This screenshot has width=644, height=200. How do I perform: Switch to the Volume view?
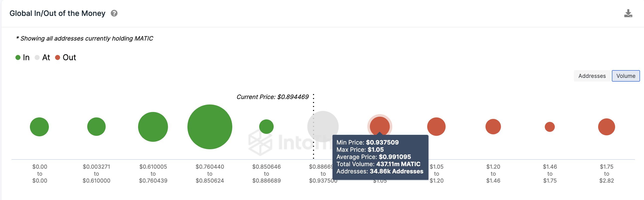(x=626, y=76)
